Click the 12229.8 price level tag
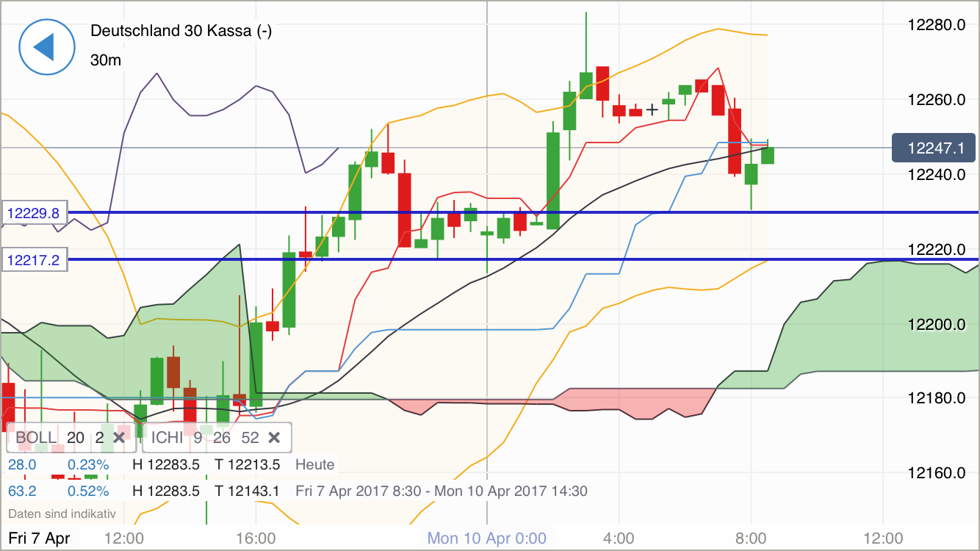This screenshot has width=980, height=551. [x=33, y=213]
